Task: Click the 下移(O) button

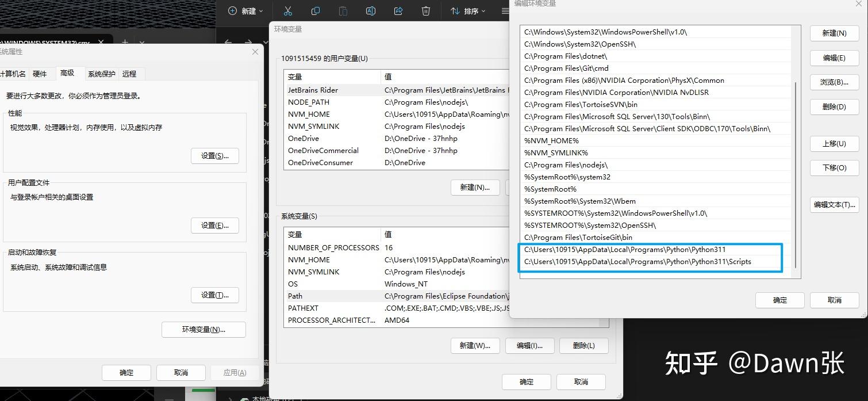Action: (834, 168)
